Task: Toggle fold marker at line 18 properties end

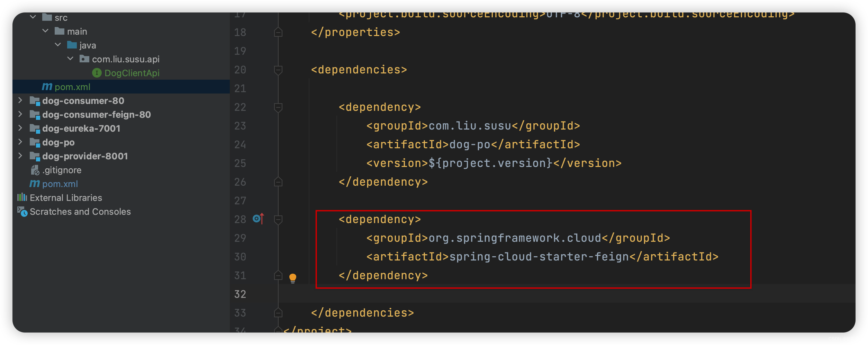Action: click(x=278, y=32)
